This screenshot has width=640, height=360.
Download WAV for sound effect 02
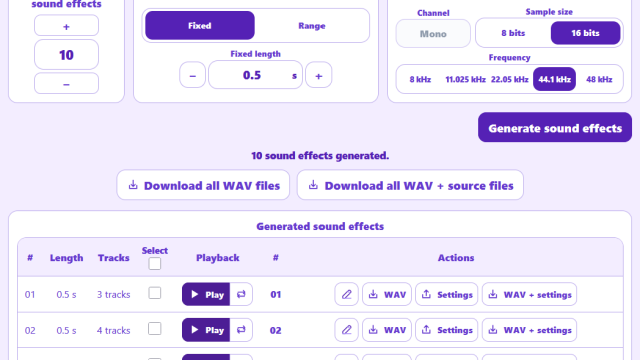tap(387, 330)
